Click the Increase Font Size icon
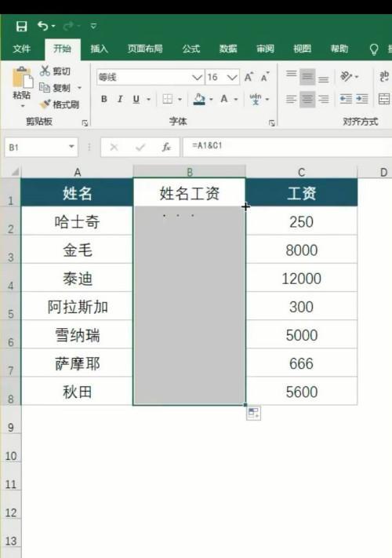 [249, 77]
